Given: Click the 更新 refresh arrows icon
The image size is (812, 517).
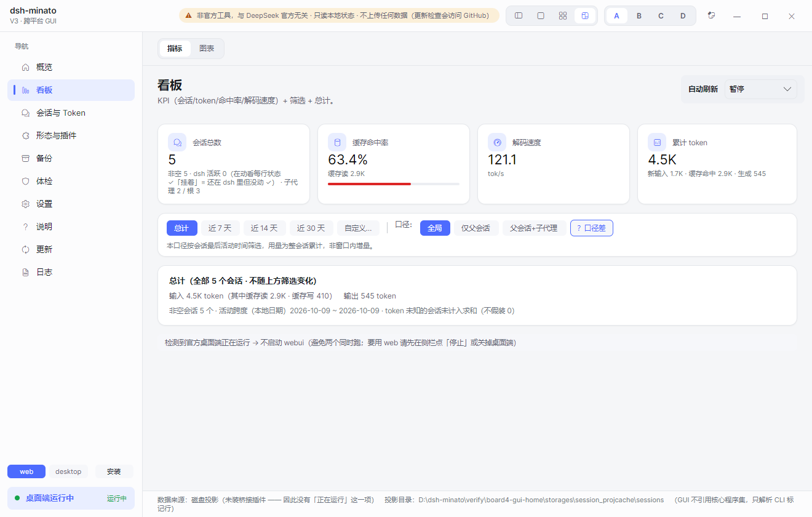Looking at the screenshot, I should tap(25, 249).
